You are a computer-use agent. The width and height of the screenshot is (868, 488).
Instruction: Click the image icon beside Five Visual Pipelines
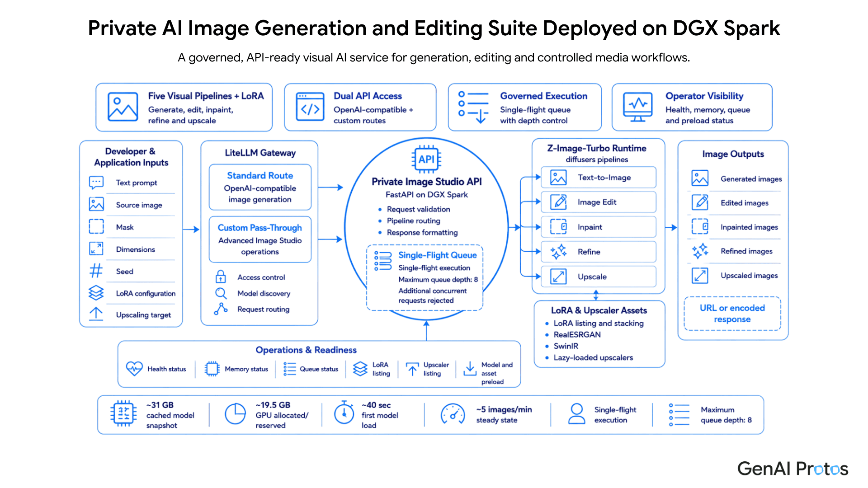123,107
